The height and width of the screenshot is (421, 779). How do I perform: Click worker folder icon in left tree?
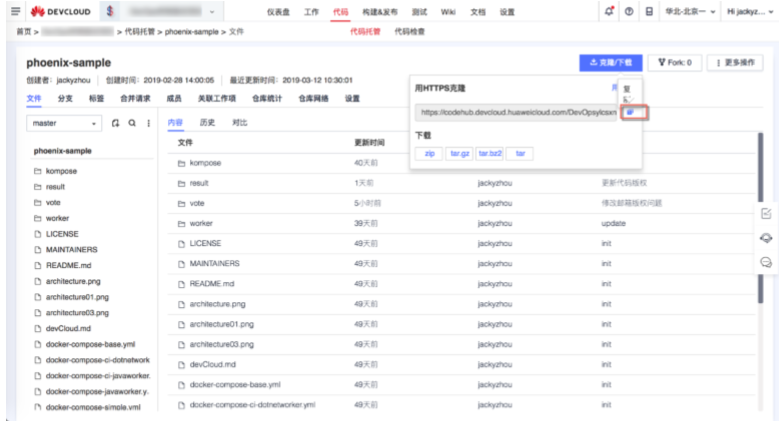point(37,218)
